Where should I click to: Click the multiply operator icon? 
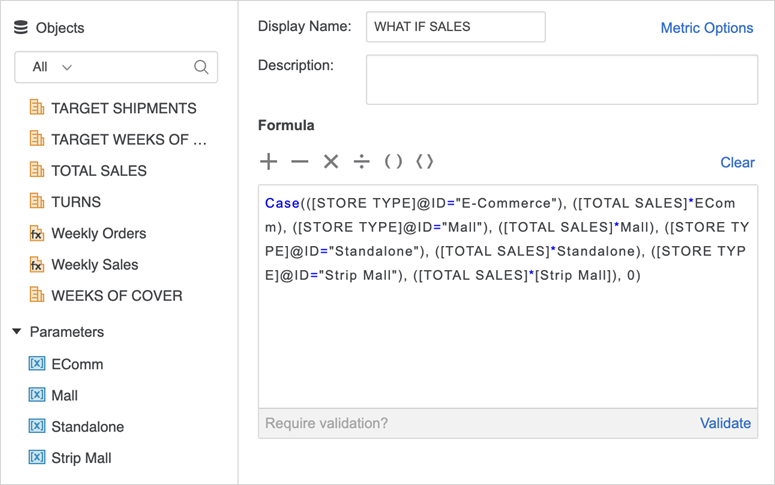tap(331, 162)
